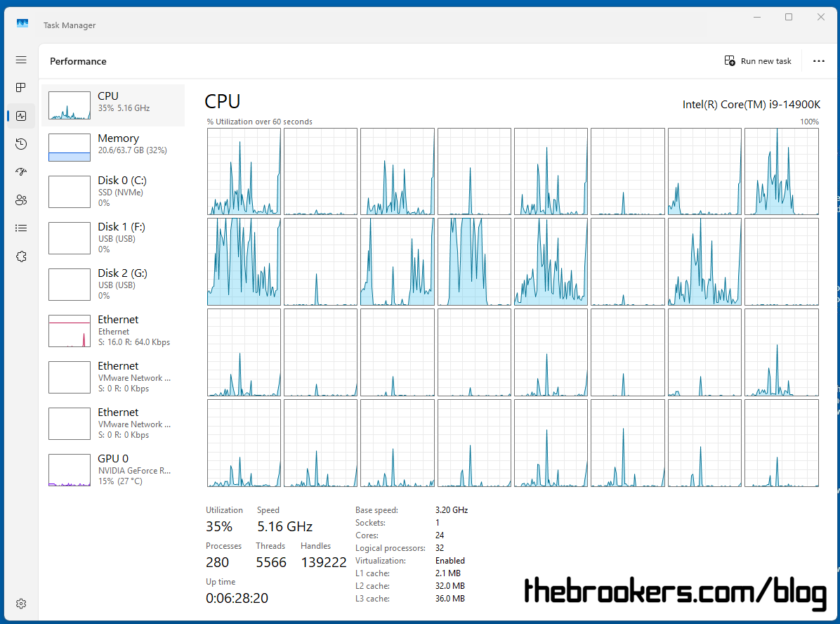
Task: Select the Performance page icon
Action: tap(21, 116)
